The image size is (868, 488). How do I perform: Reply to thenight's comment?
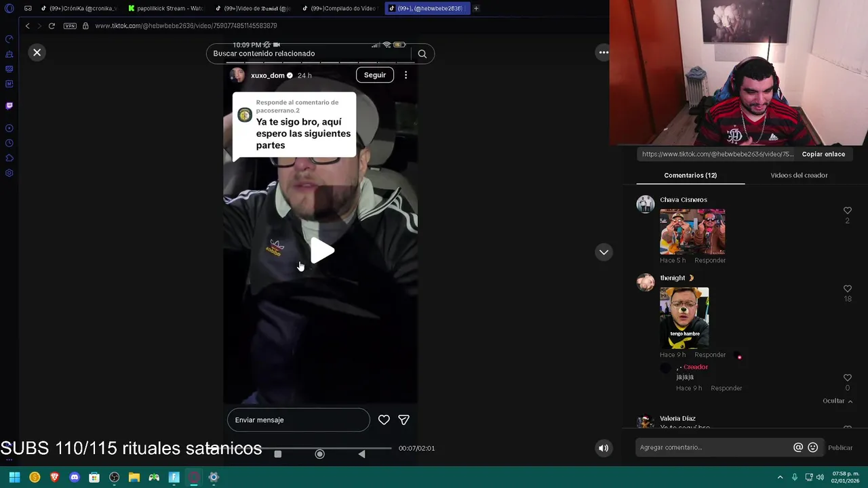710,354
